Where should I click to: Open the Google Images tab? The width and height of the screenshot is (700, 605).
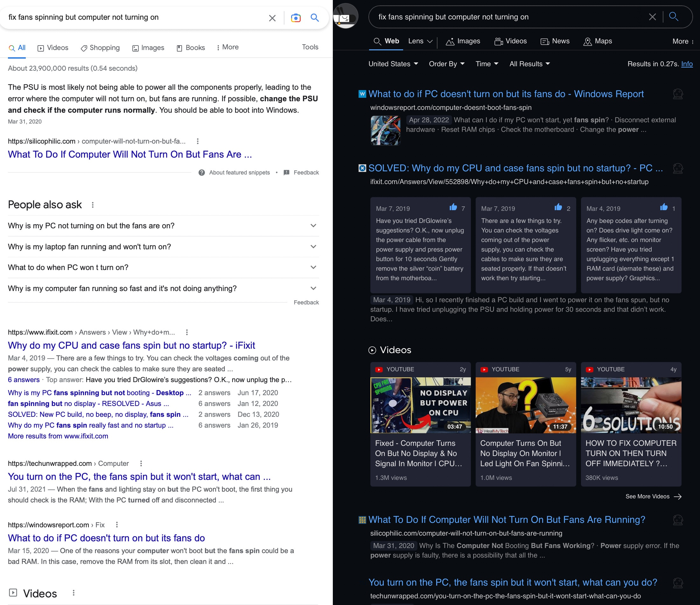pyautogui.click(x=148, y=48)
